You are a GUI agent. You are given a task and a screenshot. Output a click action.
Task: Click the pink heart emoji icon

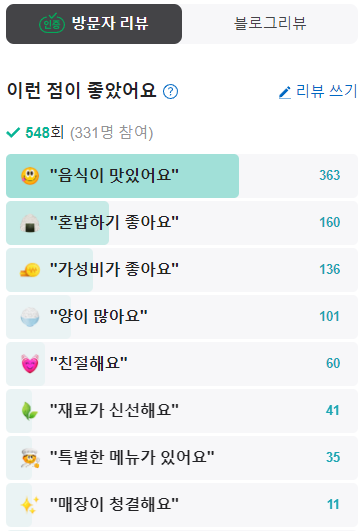[30, 364]
